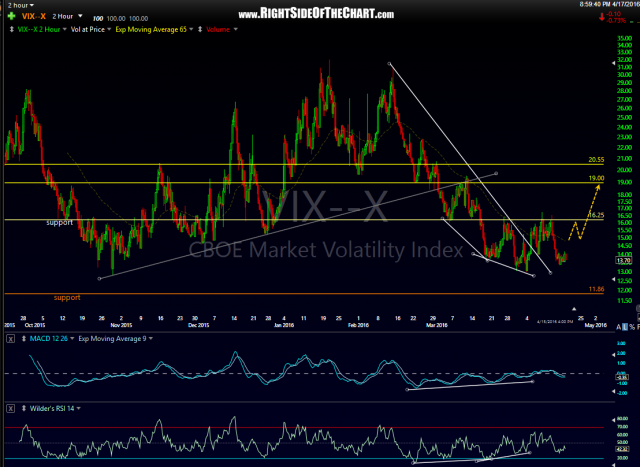Open the '2 Hour' timeframe dropdown beside VIX--X

point(67,16)
